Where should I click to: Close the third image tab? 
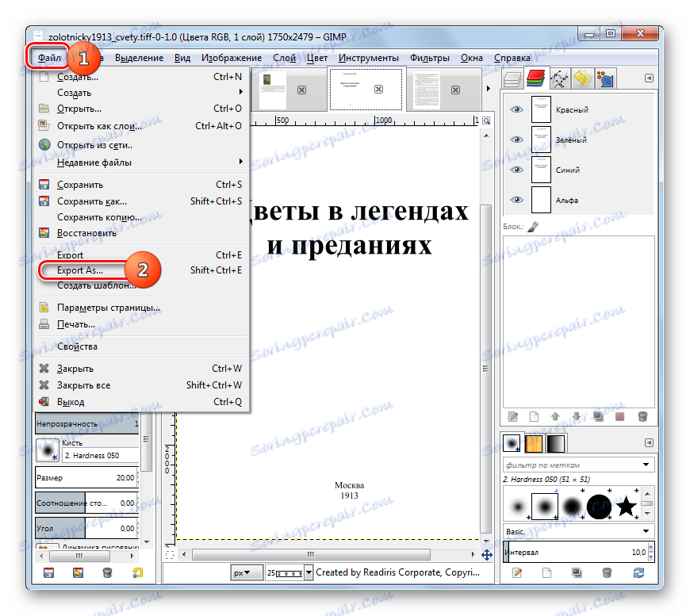pyautogui.click(x=455, y=90)
